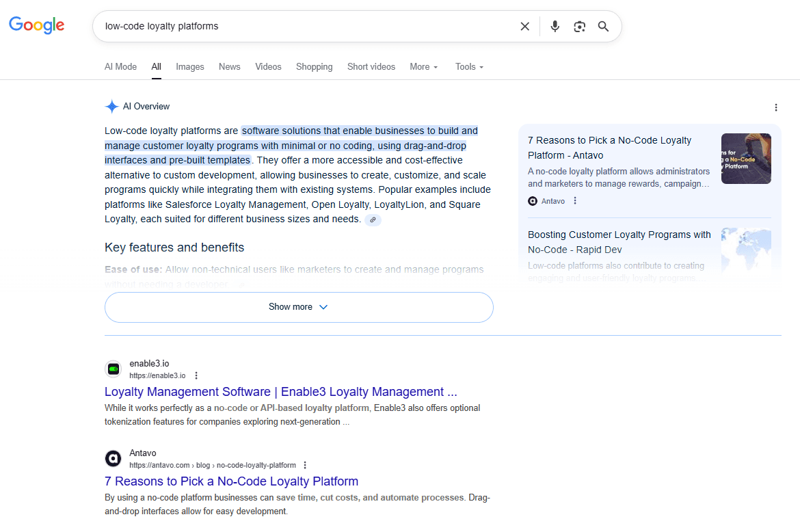Switch to AI Mode tab
The width and height of the screenshot is (800, 532).
coord(120,67)
